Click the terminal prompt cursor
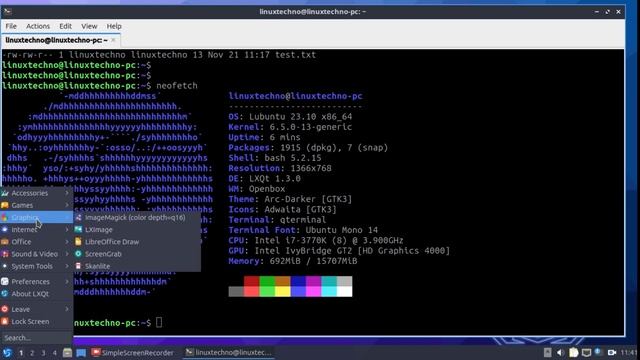This screenshot has width=640, height=360. point(159,322)
